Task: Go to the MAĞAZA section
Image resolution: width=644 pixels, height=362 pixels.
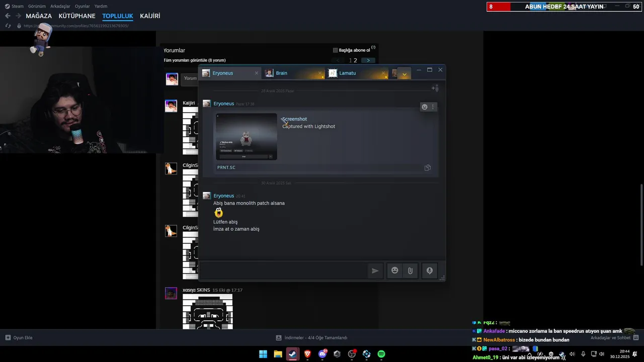Action: click(x=39, y=16)
